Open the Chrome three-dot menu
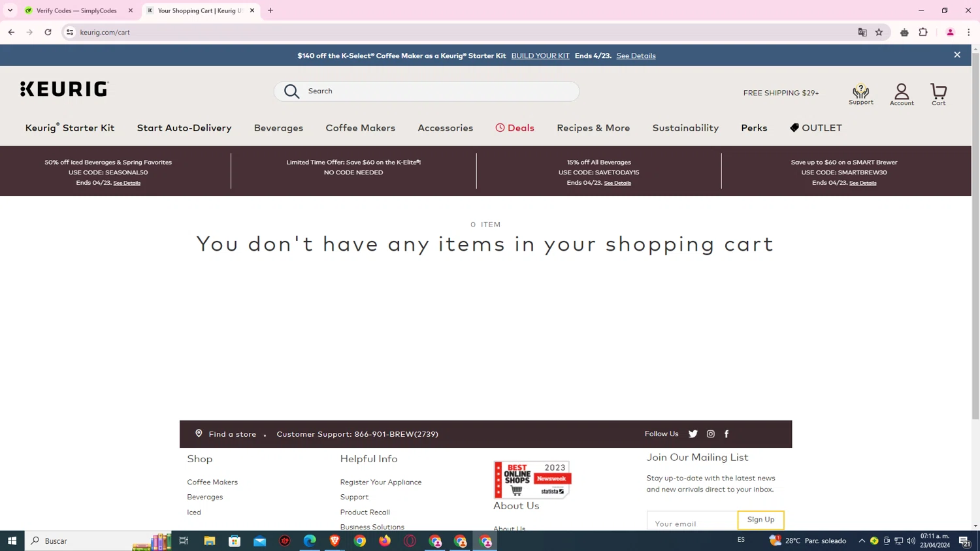Viewport: 980px width, 551px height. (x=969, y=32)
